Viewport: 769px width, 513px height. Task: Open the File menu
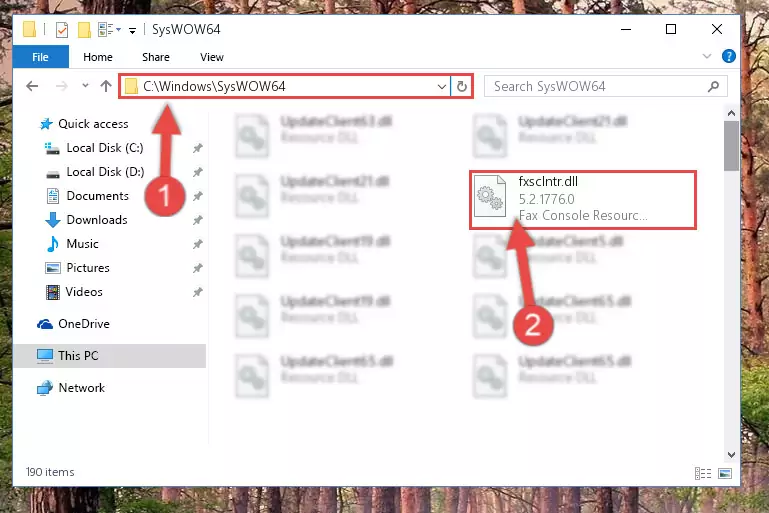(x=41, y=57)
